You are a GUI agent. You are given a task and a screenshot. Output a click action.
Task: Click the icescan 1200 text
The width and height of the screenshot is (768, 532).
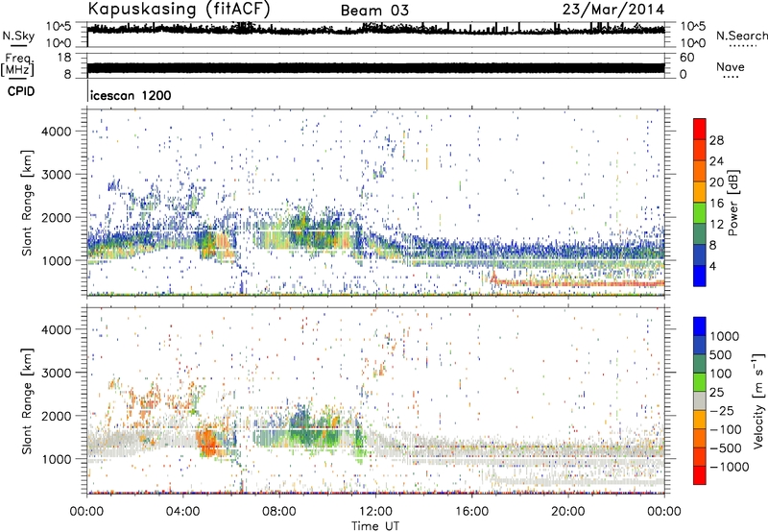[x=131, y=95]
